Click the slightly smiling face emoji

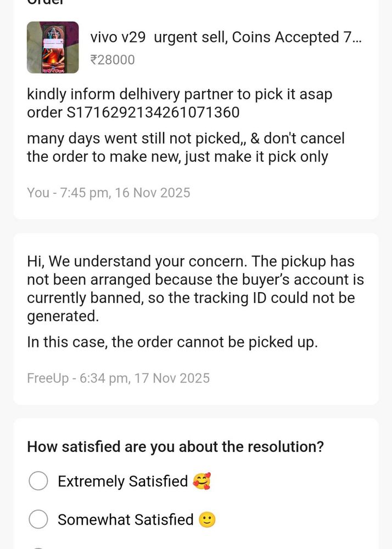(207, 519)
